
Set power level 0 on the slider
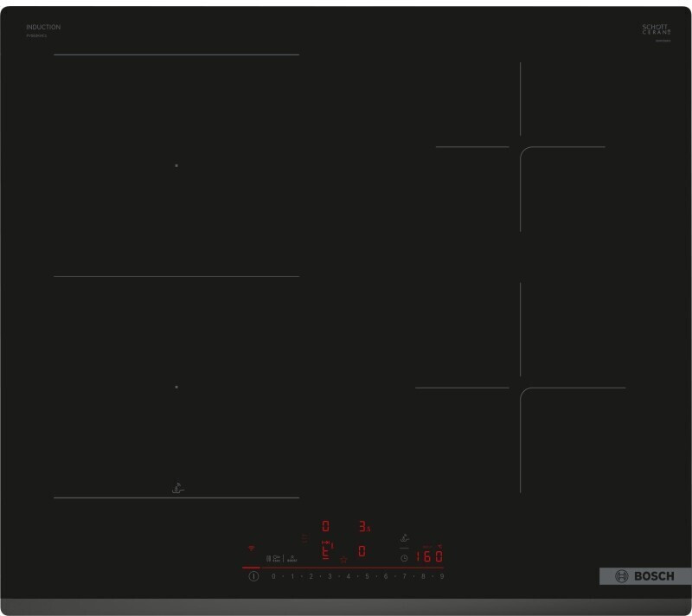pos(273,576)
